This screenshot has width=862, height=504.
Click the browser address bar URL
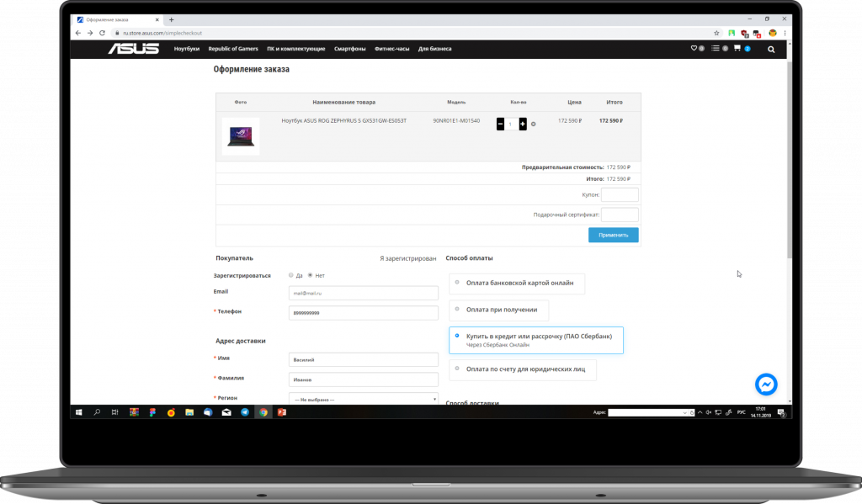(x=162, y=33)
